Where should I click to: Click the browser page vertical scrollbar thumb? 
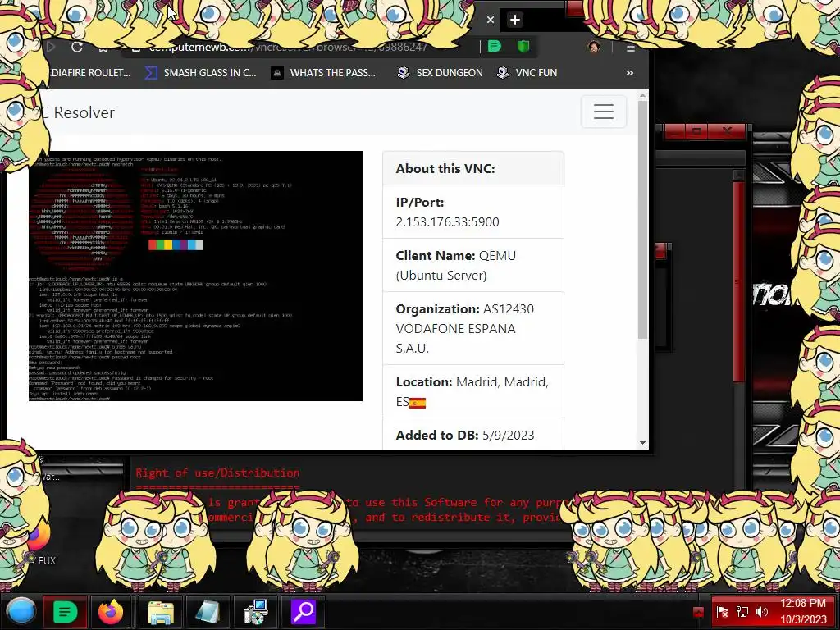[643, 220]
